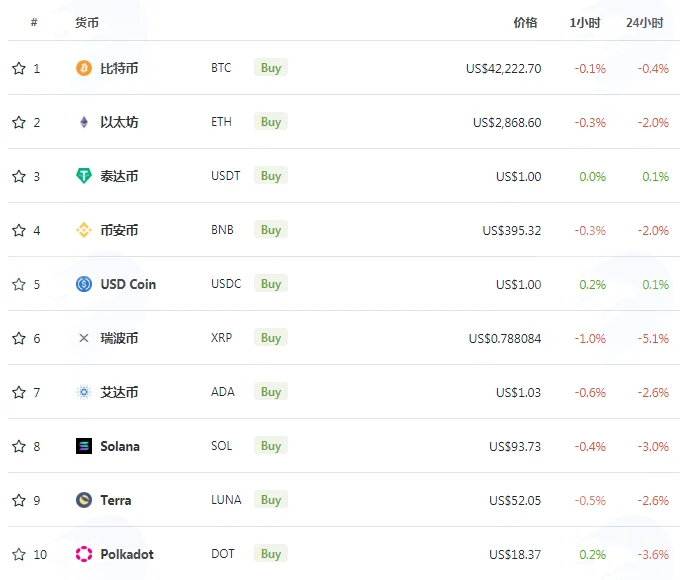This screenshot has height=580, width=680.
Task: Click Buy button for ADA
Action: click(x=271, y=392)
